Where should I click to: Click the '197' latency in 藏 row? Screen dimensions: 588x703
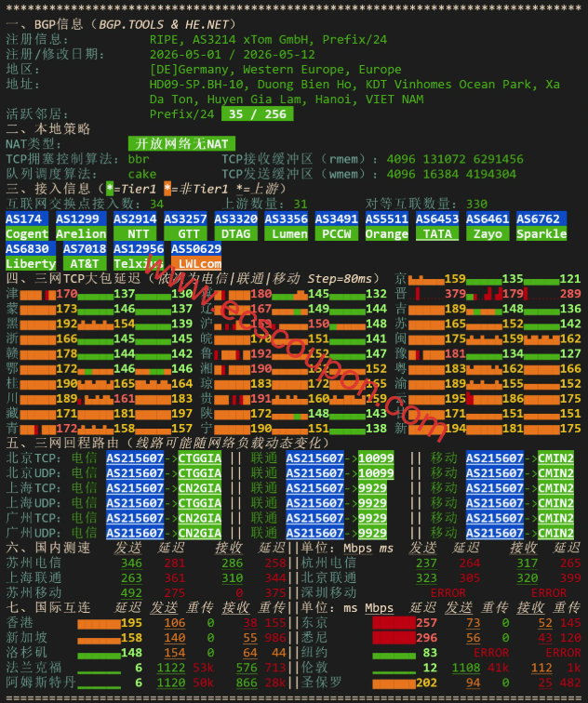181,414
